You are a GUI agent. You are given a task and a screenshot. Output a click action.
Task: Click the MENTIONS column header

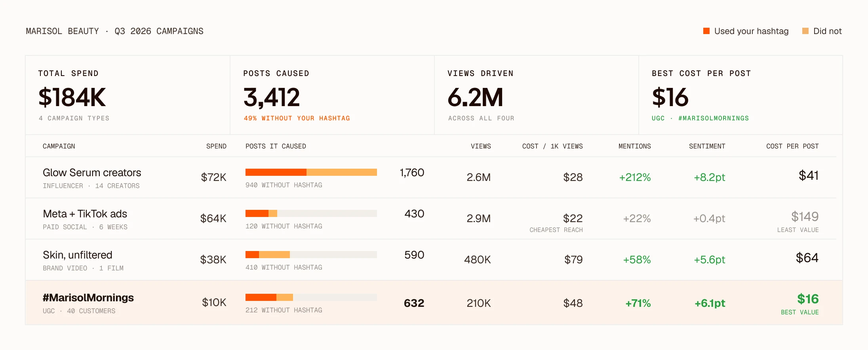(x=635, y=146)
